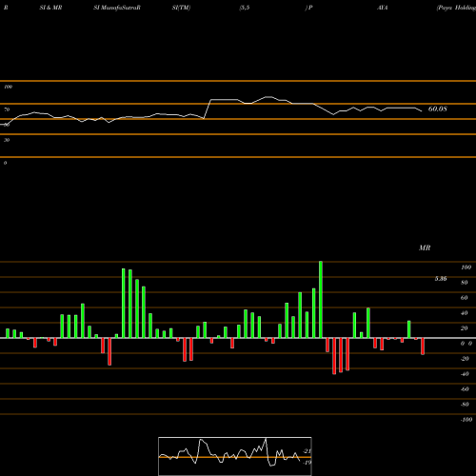Click the MR indicator title label
The width and height of the screenshot is (476, 476).
coord(425,248)
